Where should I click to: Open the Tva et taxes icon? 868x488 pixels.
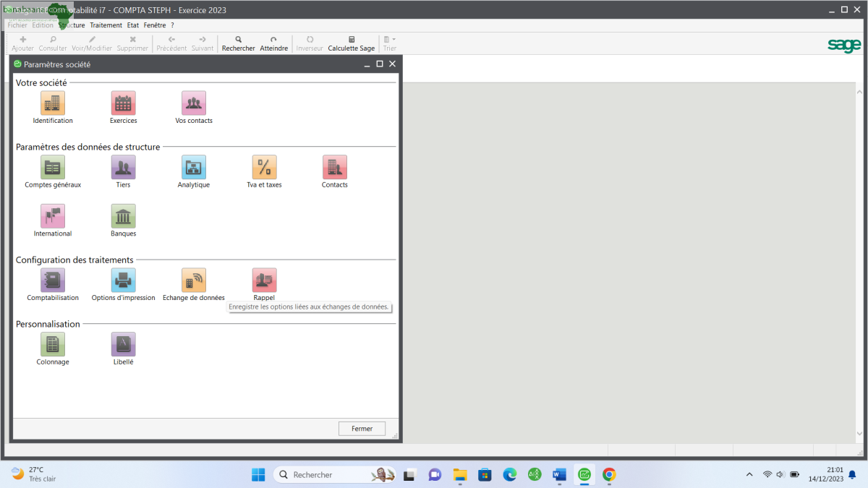click(x=264, y=167)
